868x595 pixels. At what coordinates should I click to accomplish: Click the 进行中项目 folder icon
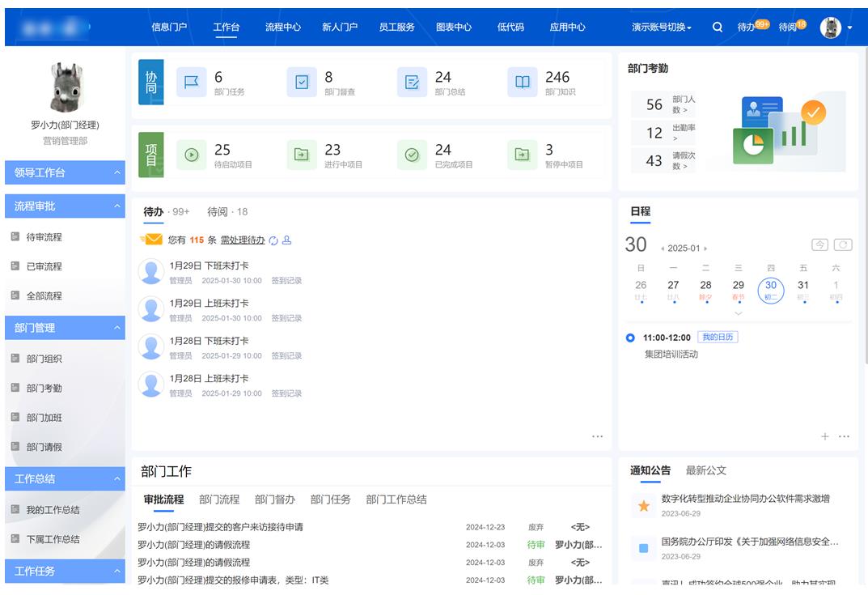(302, 155)
